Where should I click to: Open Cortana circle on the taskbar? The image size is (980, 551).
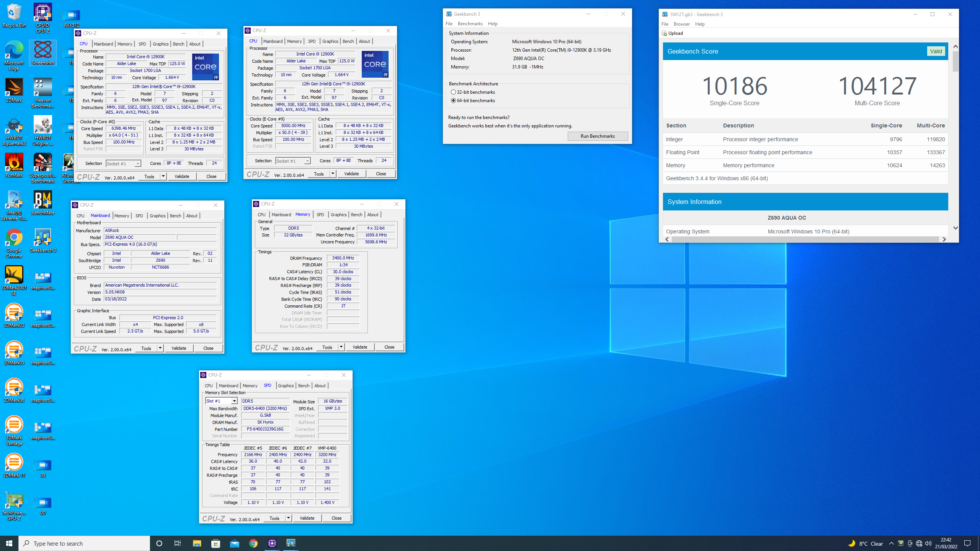tap(159, 543)
